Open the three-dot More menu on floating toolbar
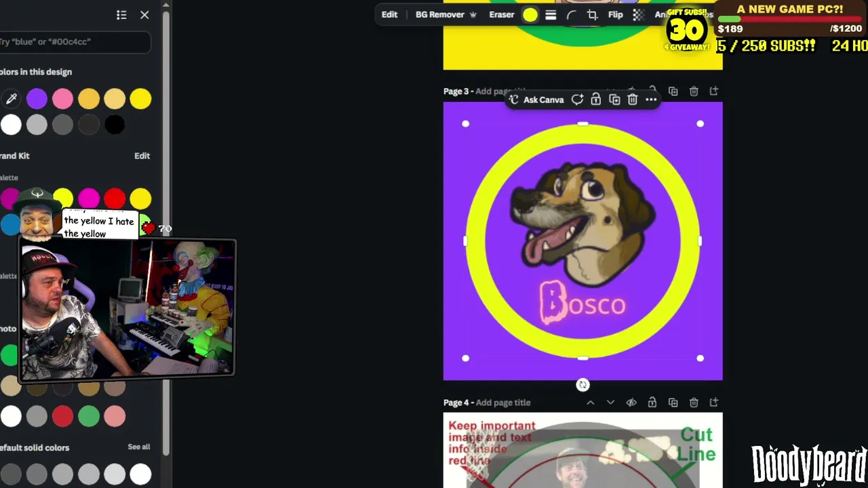 pyautogui.click(x=651, y=100)
